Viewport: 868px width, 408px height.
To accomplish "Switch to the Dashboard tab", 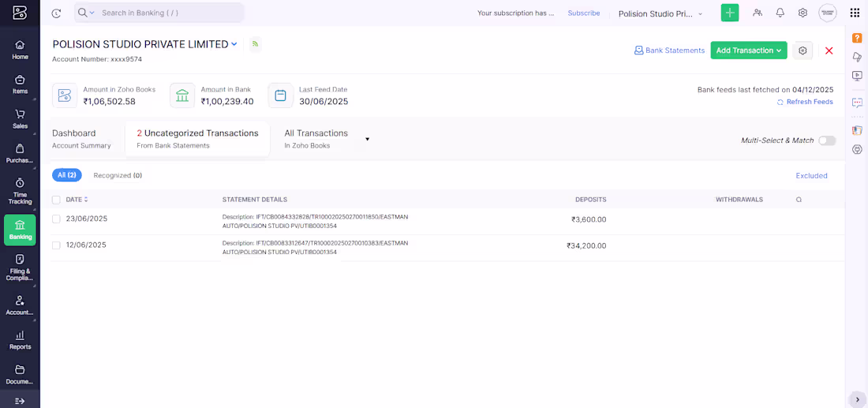I will (x=81, y=139).
